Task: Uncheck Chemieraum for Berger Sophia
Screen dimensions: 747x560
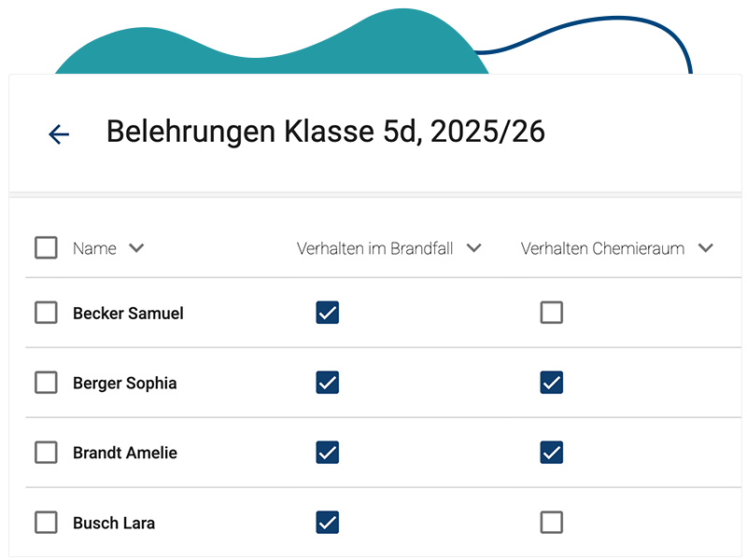Action: (x=552, y=383)
